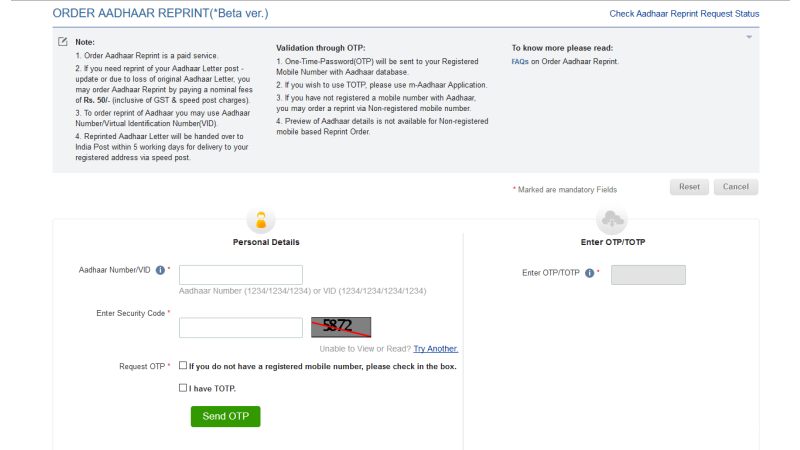The image size is (800, 450).
Task: Click the Cancel button
Action: pyautogui.click(x=736, y=187)
